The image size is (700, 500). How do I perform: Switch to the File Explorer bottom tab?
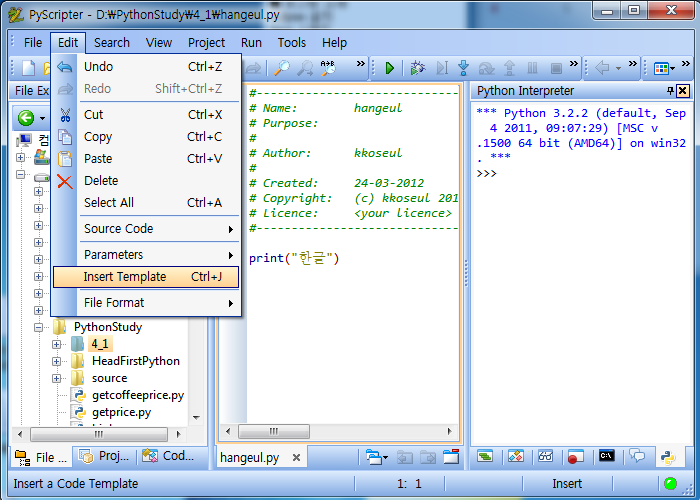click(41, 457)
